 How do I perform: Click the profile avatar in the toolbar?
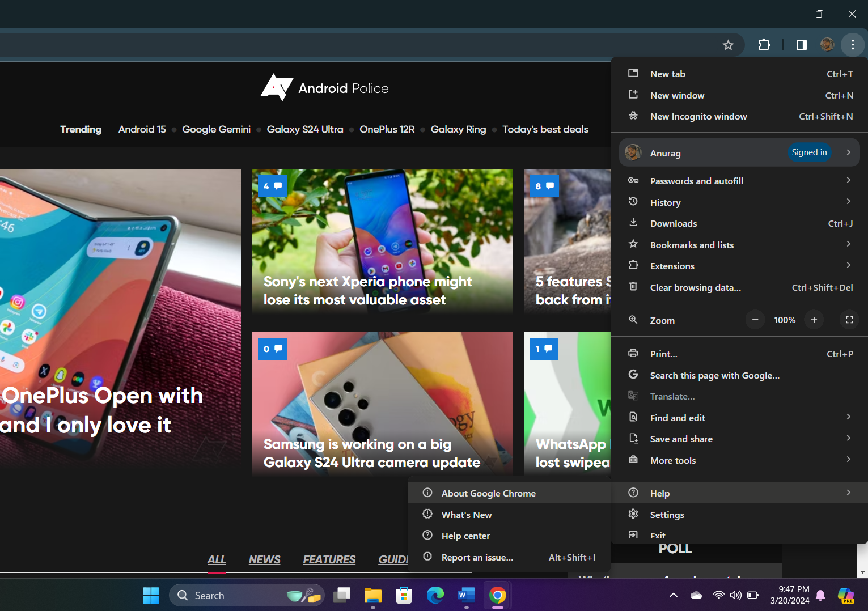tap(827, 45)
